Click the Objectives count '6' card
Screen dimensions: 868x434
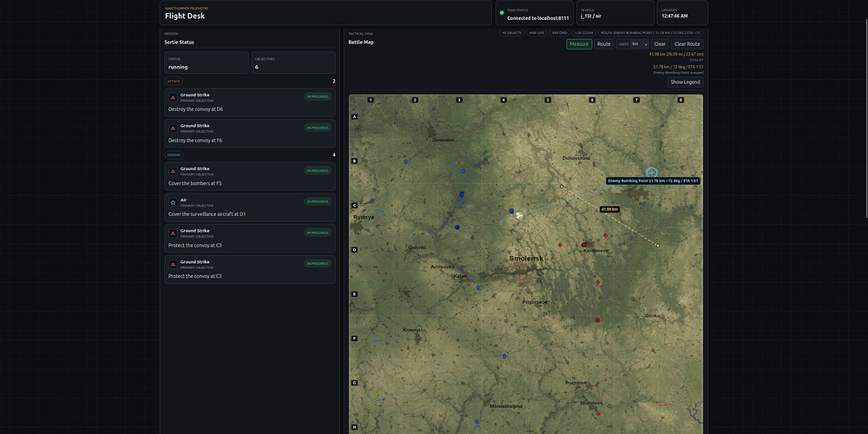(293, 62)
